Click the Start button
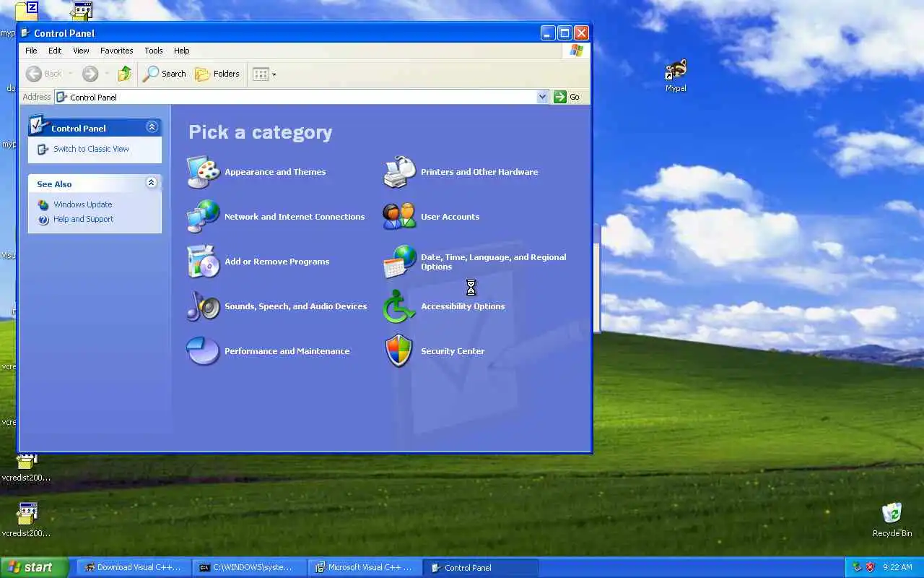The width and height of the screenshot is (924, 578). 33,567
